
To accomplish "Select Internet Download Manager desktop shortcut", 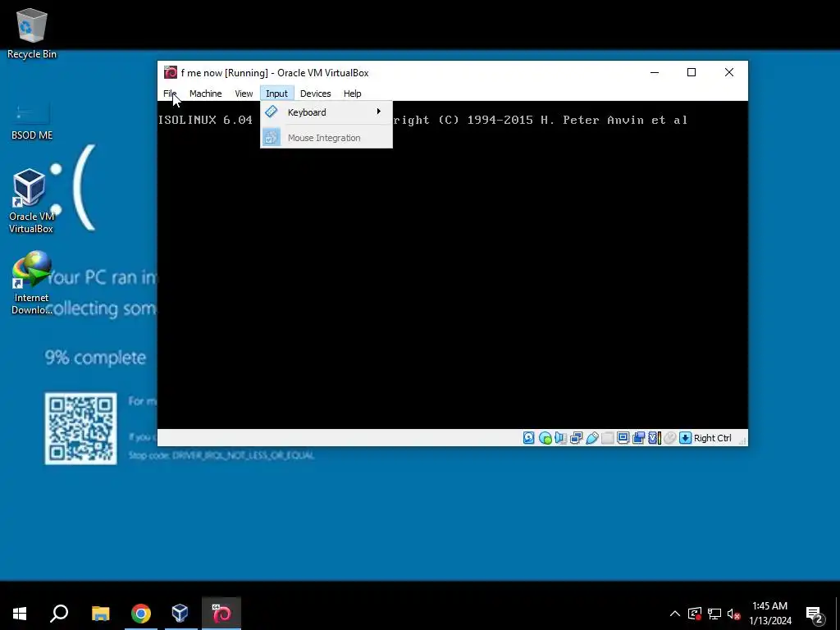I will [x=32, y=283].
